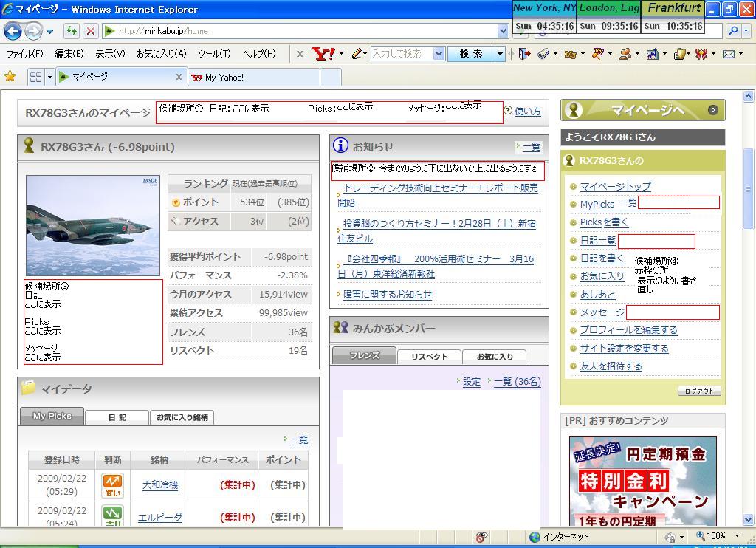Switch to the リスペクト members tab
The width and height of the screenshot is (756, 548).
430,357
